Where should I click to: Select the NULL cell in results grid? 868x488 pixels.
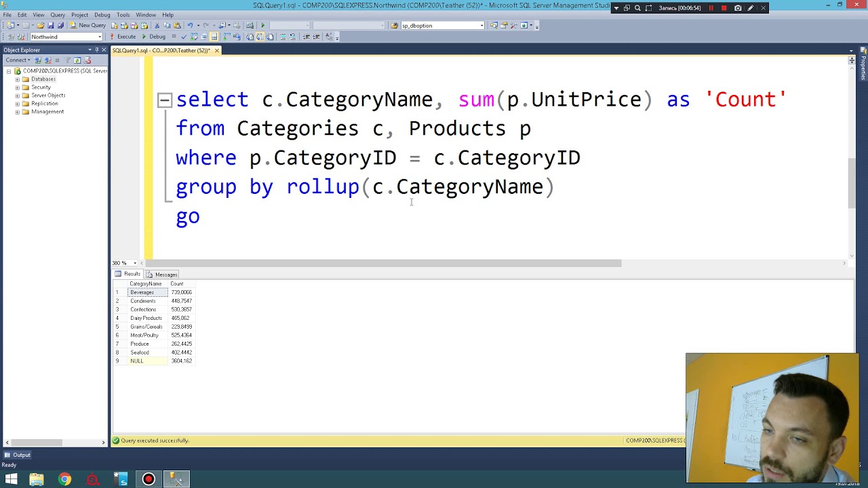pos(147,361)
